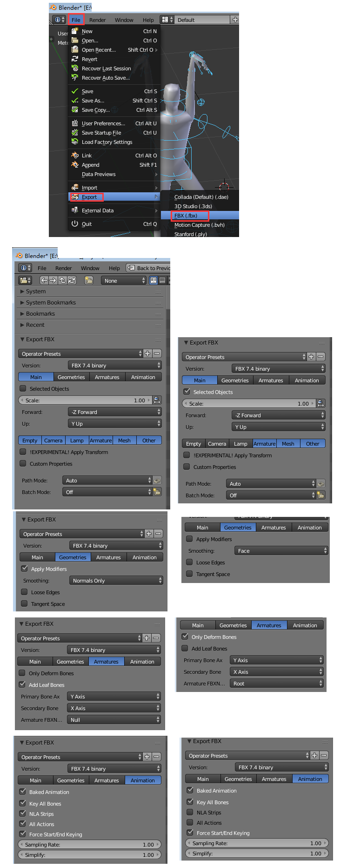The width and height of the screenshot is (347, 868).
Task: Open Armature FBXNode dropdown showing Root
Action: [276, 683]
